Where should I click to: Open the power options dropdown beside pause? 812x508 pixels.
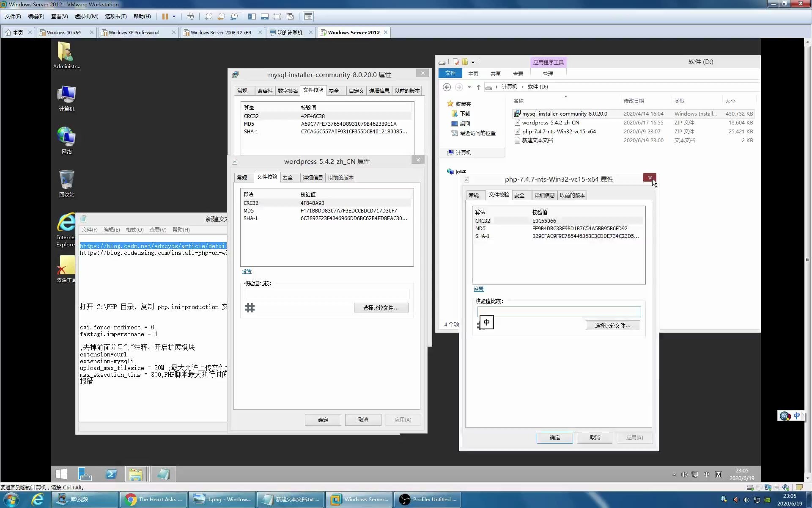(174, 17)
